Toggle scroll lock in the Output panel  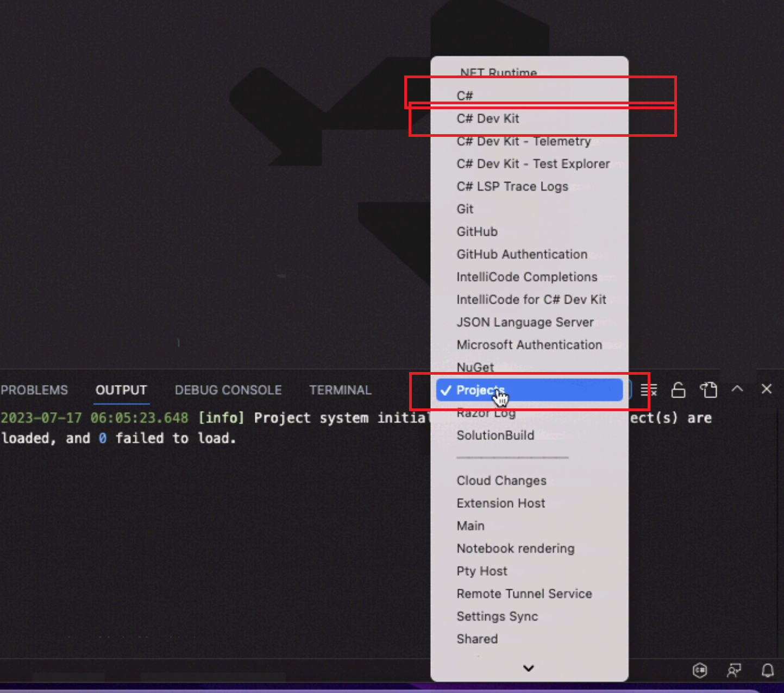(678, 389)
